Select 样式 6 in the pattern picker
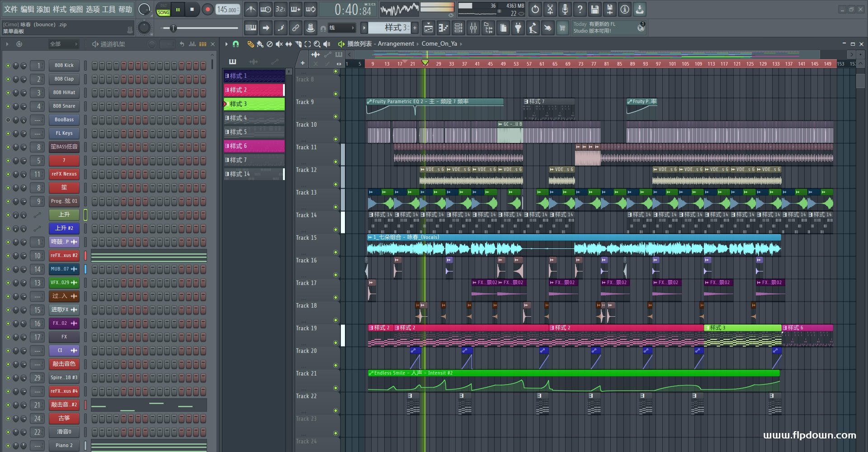868x452 pixels. (254, 146)
